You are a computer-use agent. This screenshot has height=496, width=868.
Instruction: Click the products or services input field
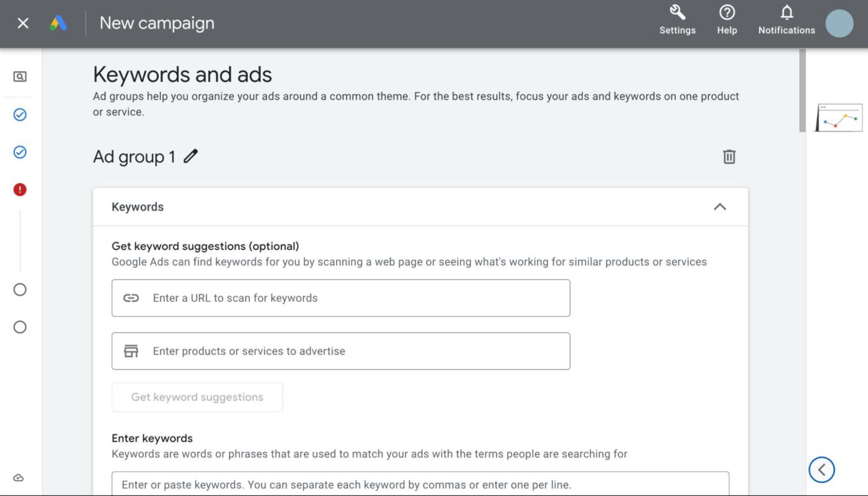341,351
